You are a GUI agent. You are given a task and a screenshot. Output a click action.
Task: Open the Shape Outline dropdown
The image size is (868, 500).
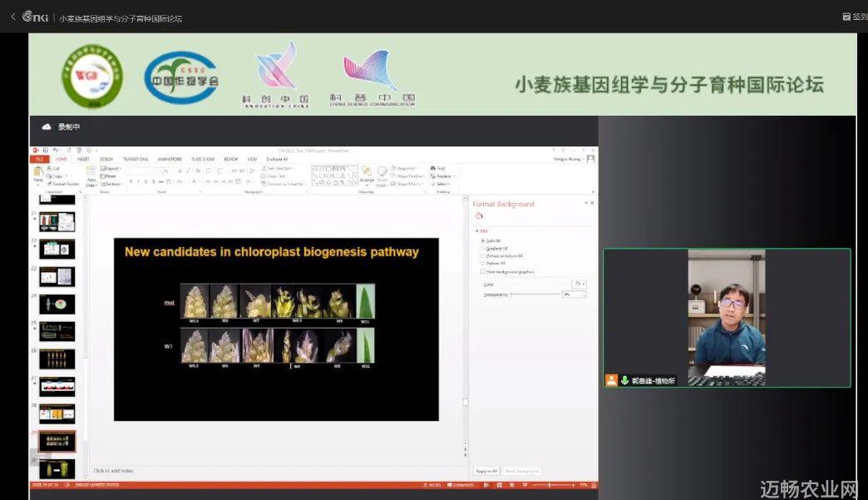407,176
